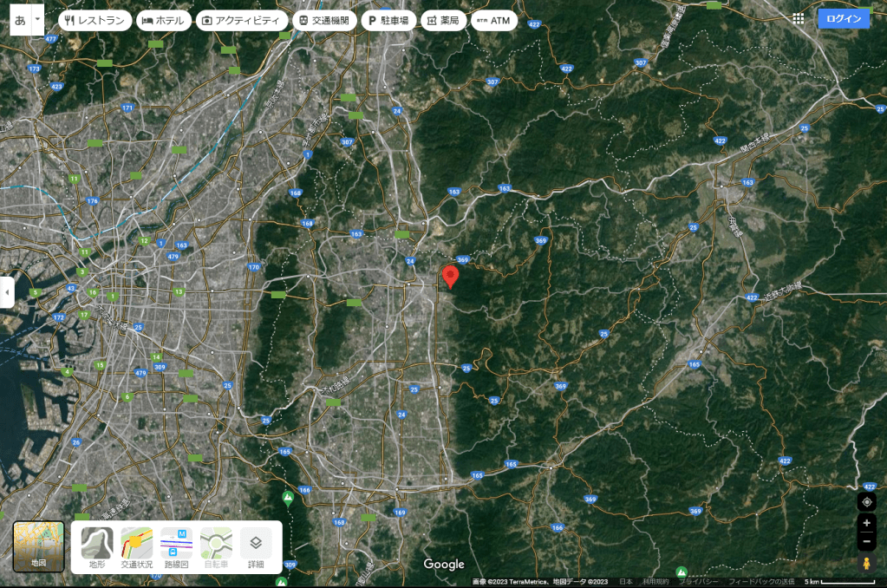Click the 5 km map scale bar
The image size is (887, 588).
838,581
